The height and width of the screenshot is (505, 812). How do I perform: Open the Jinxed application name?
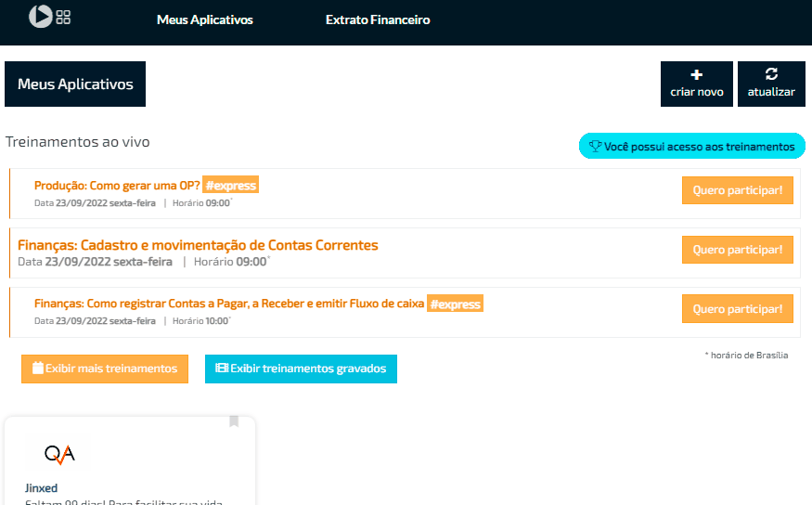[41, 487]
